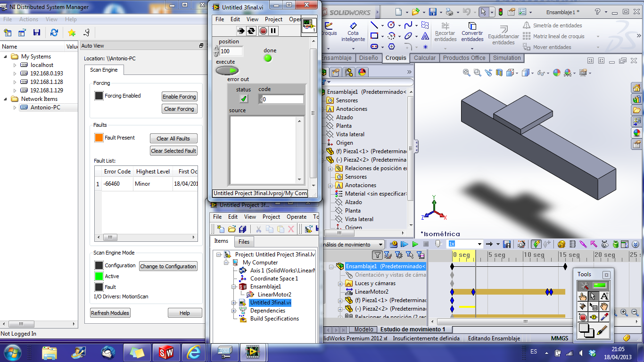Select the Edit Text tool in Tools palette
Viewport: 644px width, 362px height.
point(604,296)
